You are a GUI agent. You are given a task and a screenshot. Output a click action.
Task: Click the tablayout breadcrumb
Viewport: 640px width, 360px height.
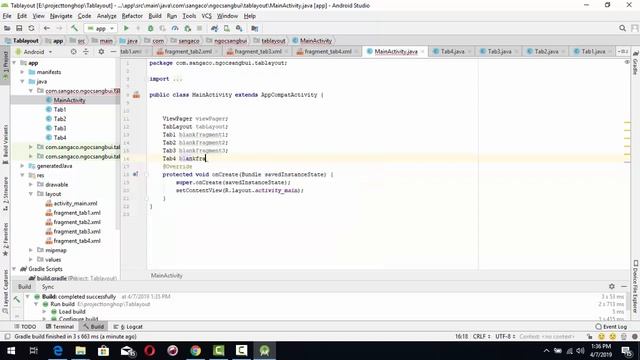[270, 41]
